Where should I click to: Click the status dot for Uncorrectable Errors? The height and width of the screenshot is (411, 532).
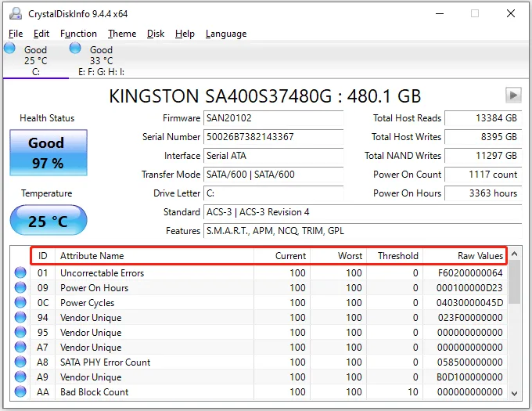(20, 273)
